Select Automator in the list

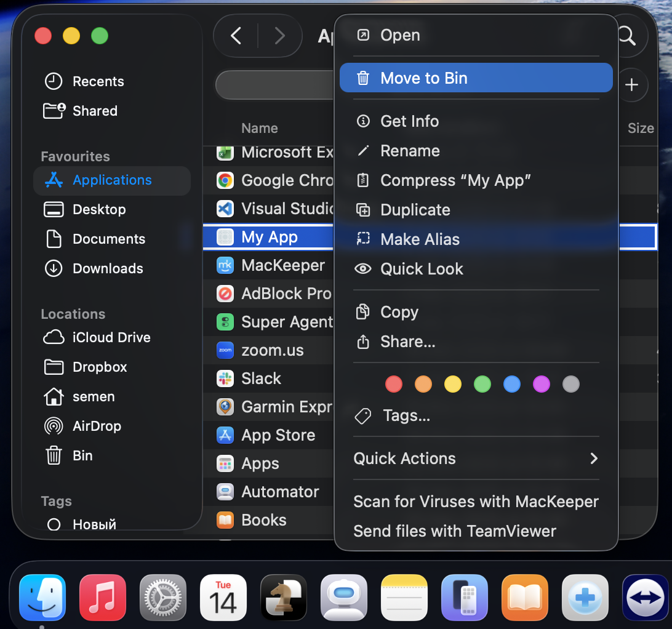(268, 492)
